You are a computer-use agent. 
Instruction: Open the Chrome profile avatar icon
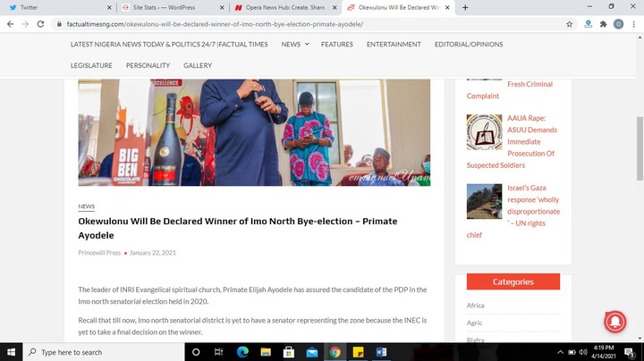[x=618, y=24]
